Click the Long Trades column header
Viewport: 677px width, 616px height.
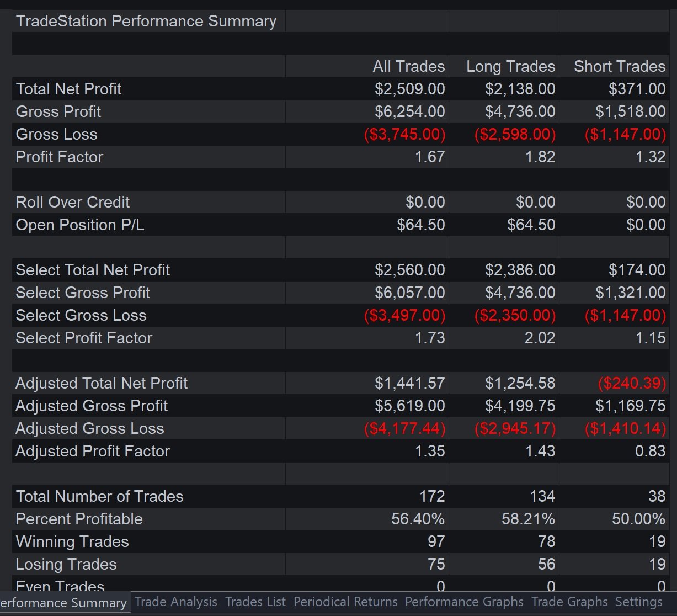510,66
